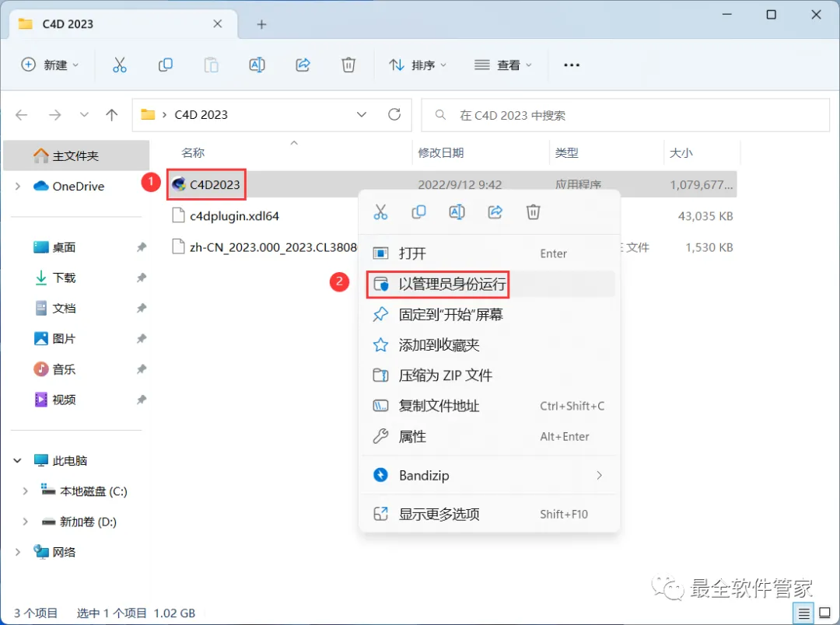
Task: Choose Show more options (显示更多选项)
Action: [489, 514]
